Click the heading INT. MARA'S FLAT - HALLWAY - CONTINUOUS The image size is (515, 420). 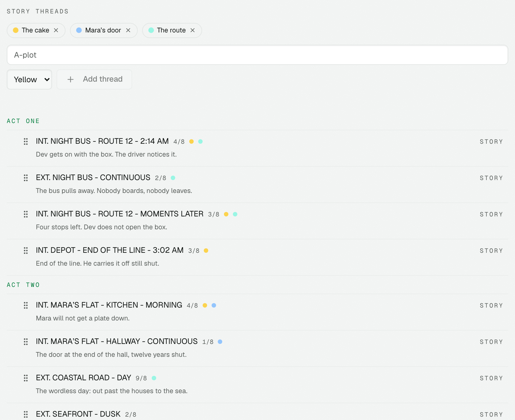117,341
